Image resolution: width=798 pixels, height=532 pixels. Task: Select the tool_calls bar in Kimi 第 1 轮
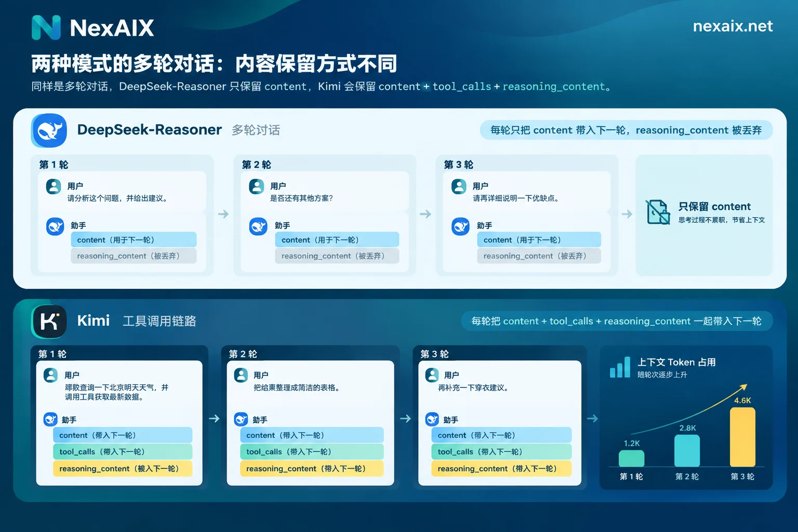click(123, 451)
